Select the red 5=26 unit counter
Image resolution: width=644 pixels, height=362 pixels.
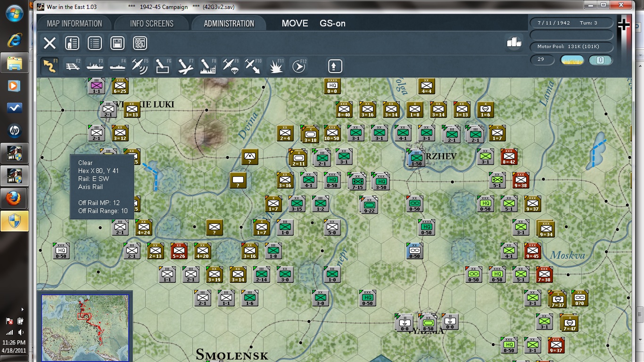pyautogui.click(x=179, y=251)
